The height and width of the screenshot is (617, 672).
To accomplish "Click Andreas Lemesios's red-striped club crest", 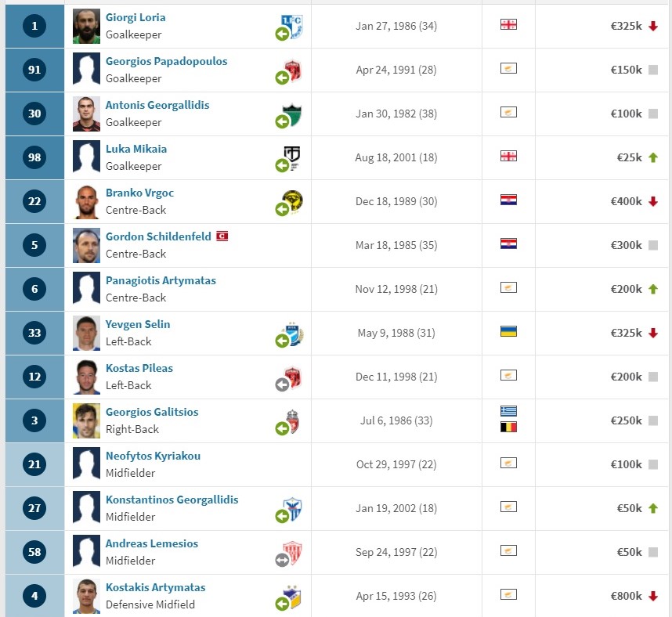I will point(293,553).
